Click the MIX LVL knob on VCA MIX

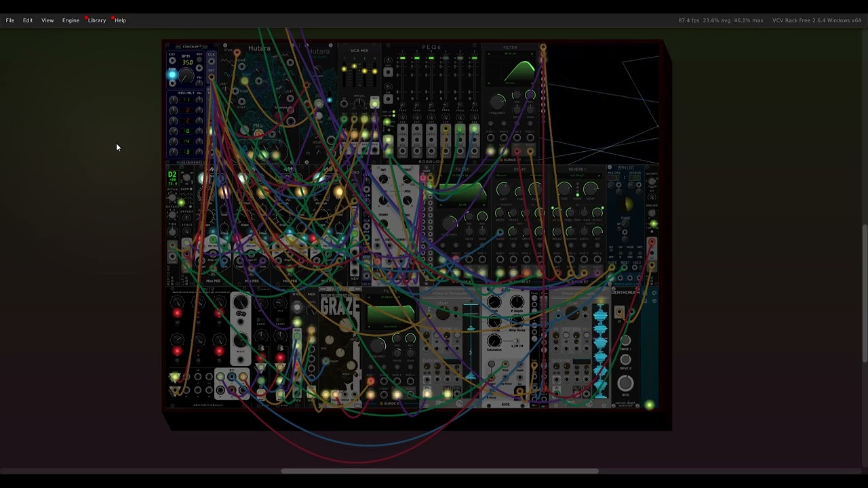click(359, 103)
